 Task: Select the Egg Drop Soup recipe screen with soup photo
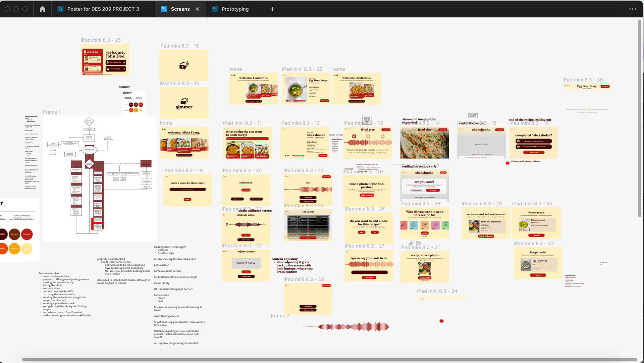(306, 89)
